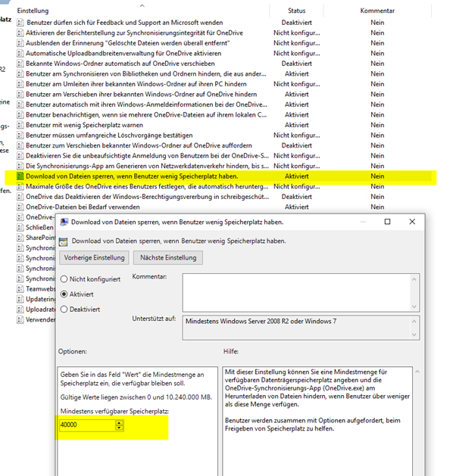This screenshot has height=476, width=456.
Task: Click the scroll-up arrow of the Hilfe text pane
Action: click(417, 372)
